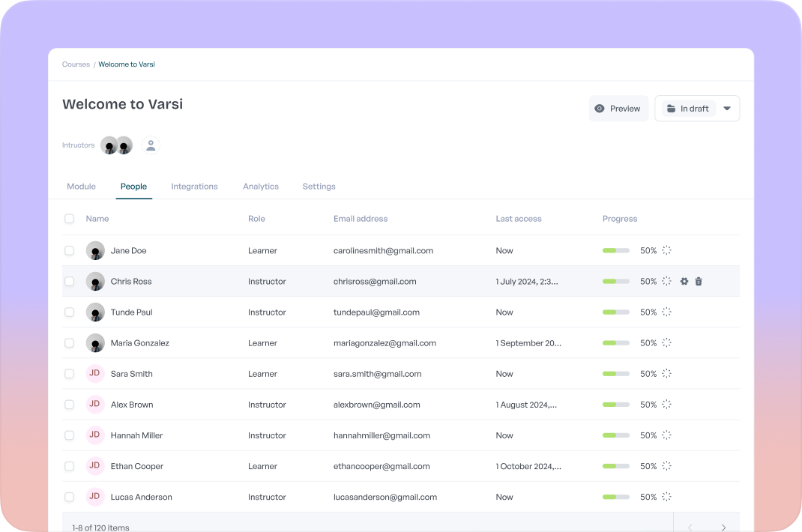802x532 pixels.
Task: Click the Last access column header
Action: click(518, 219)
